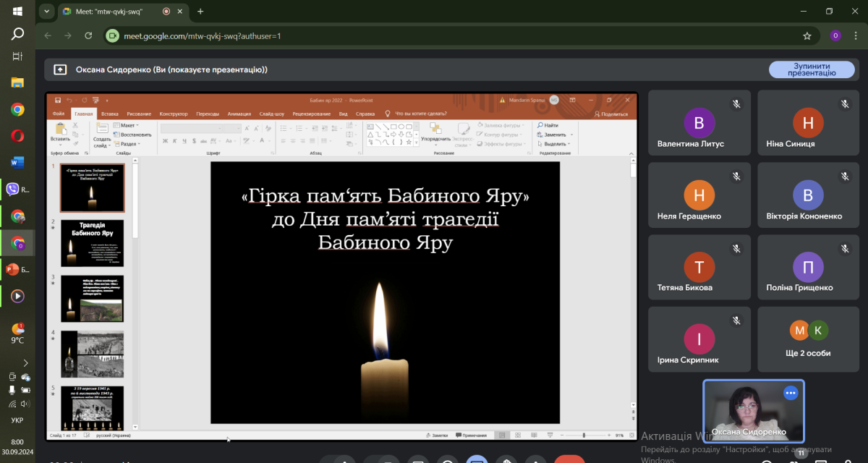Viewport: 868px width, 463px height.
Task: Click the PowerPoint zoom slider
Action: pyautogui.click(x=584, y=435)
